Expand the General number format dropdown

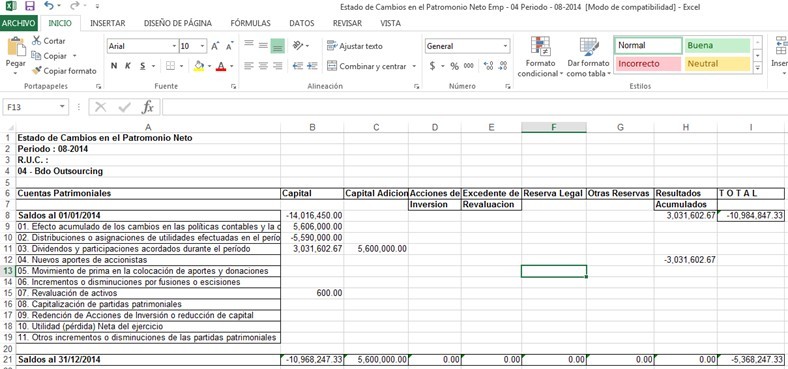[505, 46]
